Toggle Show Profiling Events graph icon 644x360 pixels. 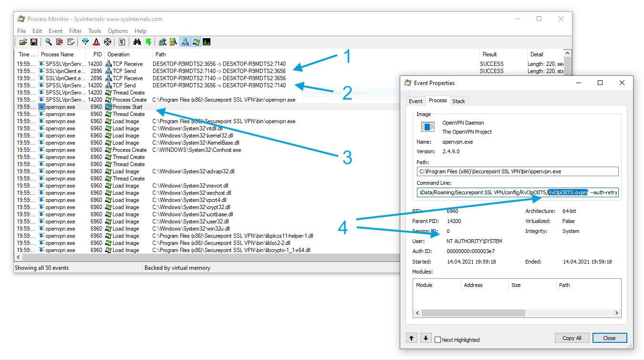(207, 42)
